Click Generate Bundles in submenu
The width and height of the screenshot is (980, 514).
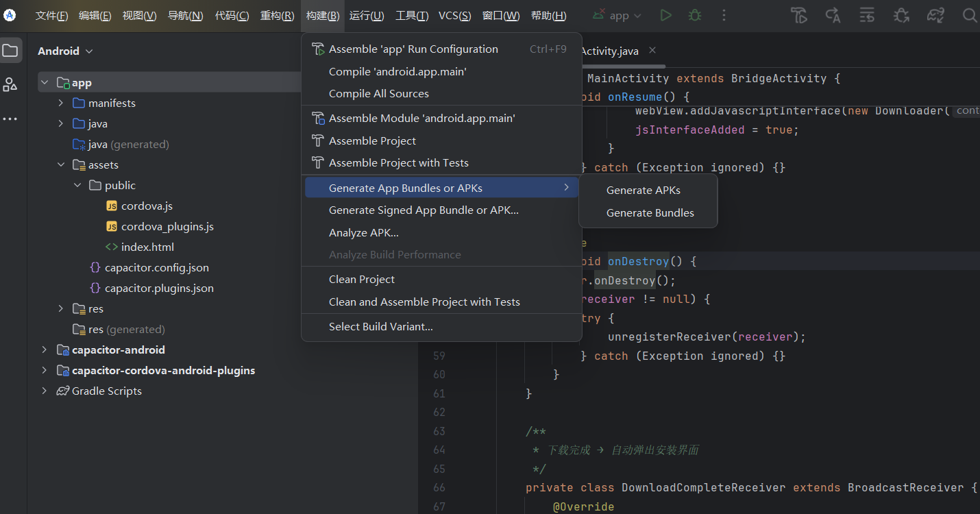(x=648, y=213)
